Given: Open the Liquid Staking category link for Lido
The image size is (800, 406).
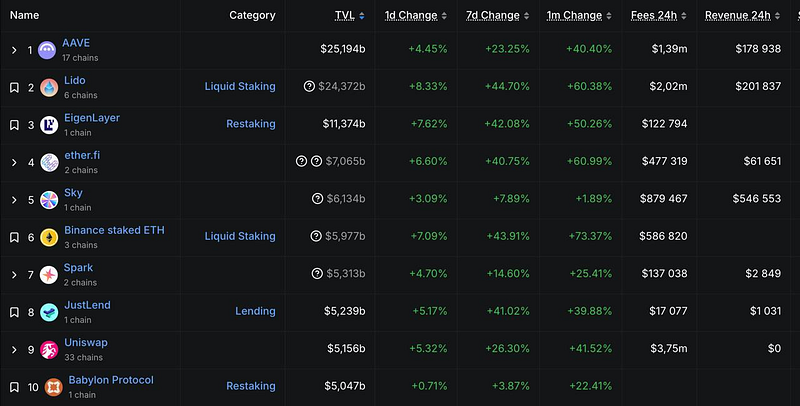Looking at the screenshot, I should [240, 86].
